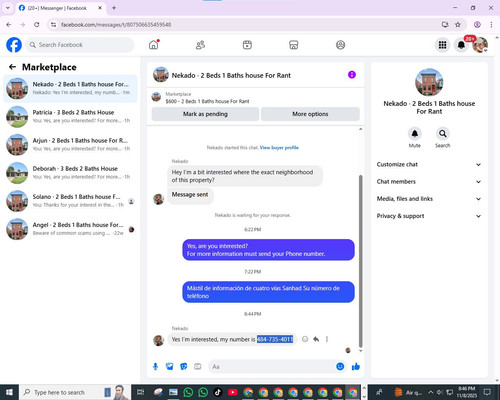This screenshot has height=400, width=500.
Task: Focus the Aa message input field
Action: 271,367
